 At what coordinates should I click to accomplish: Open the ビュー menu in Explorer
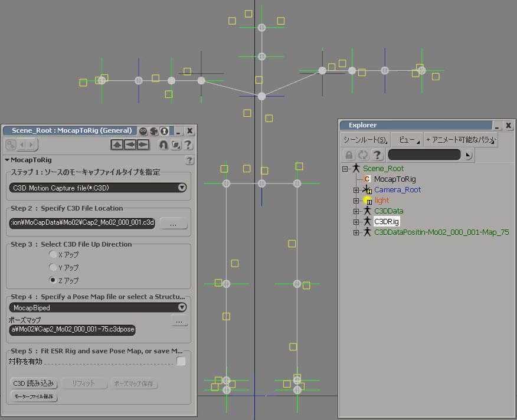[x=406, y=140]
